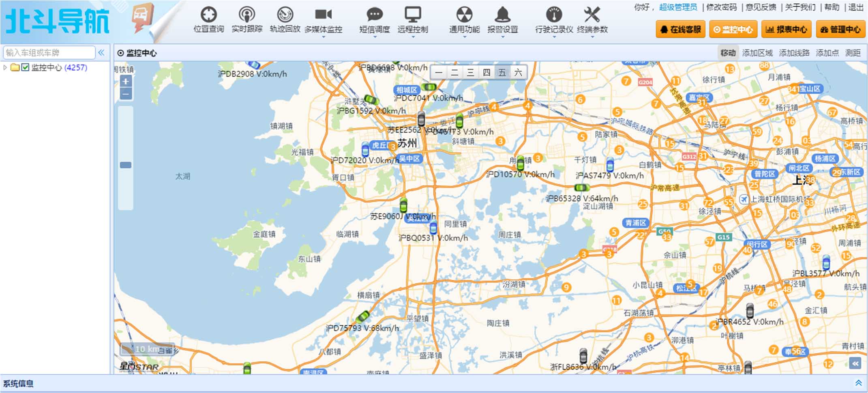This screenshot has height=393, width=868.
Task: Click the 报表中心 button
Action: pyautogui.click(x=786, y=30)
